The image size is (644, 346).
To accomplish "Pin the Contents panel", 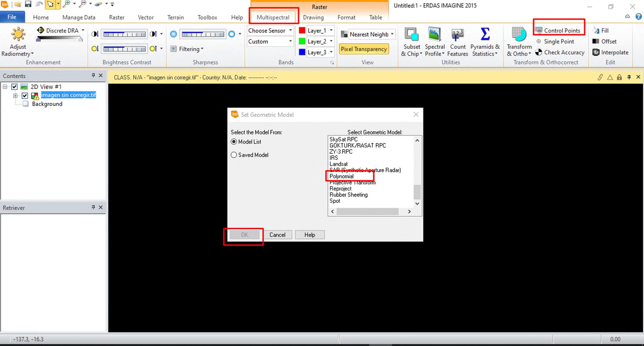I will point(93,75).
